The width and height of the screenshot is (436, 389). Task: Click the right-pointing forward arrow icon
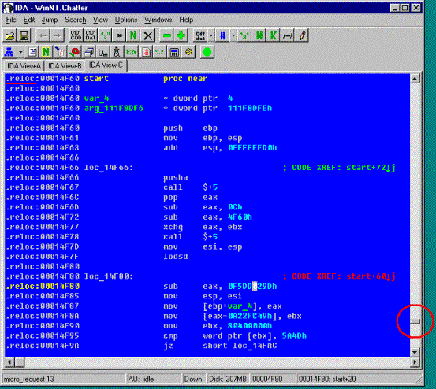tap(57, 35)
